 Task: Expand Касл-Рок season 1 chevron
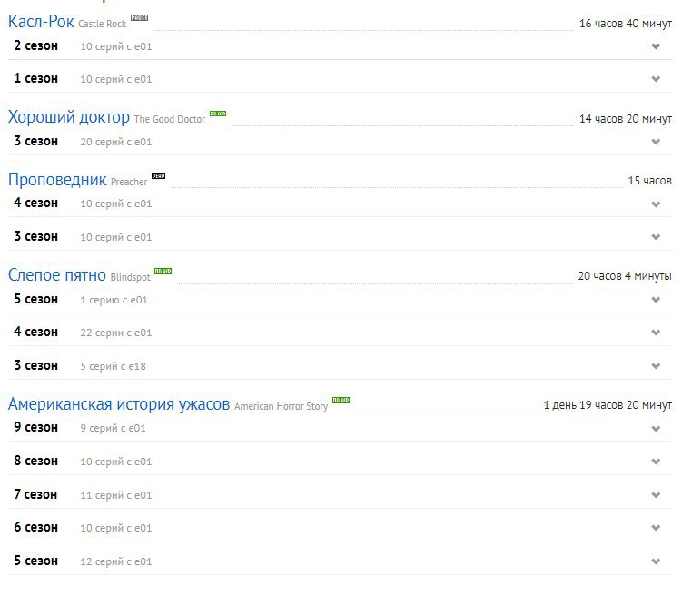(656, 79)
